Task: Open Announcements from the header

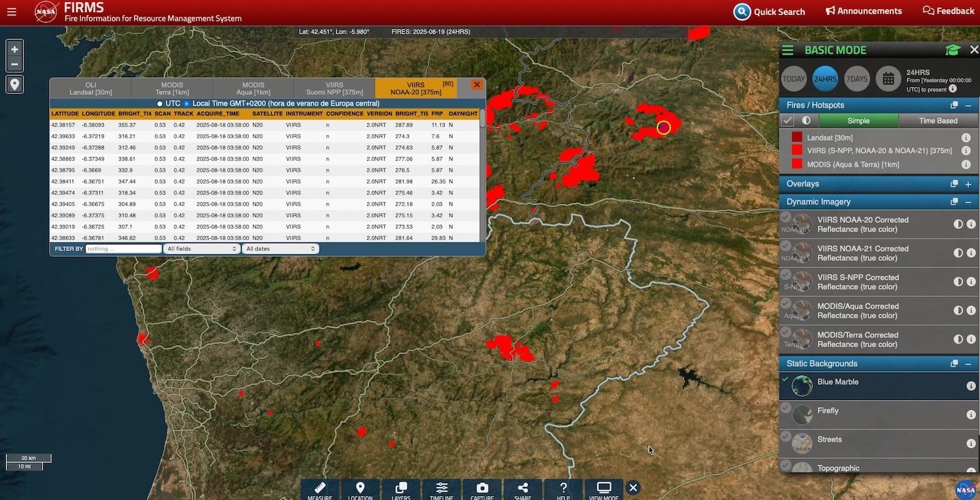Action: tap(864, 11)
